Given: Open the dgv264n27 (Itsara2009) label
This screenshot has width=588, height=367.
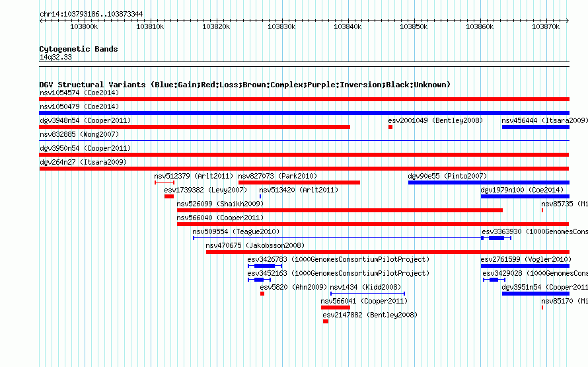Looking at the screenshot, I should point(83,162).
